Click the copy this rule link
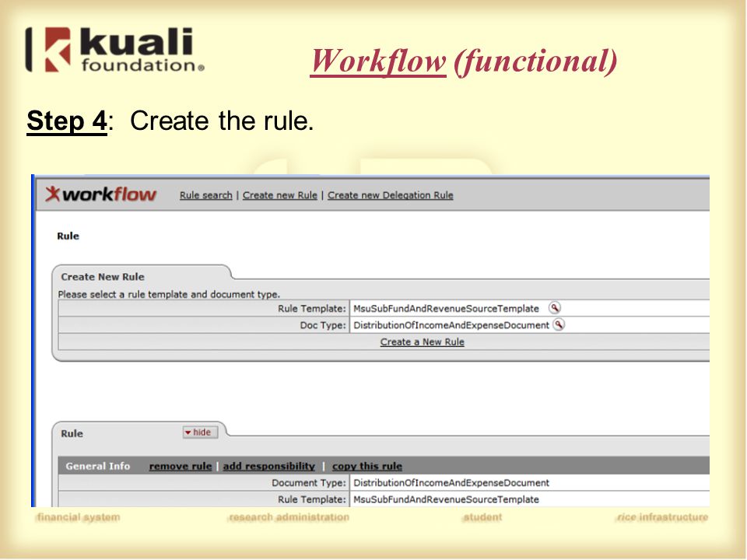The width and height of the screenshot is (747, 560). click(x=366, y=466)
